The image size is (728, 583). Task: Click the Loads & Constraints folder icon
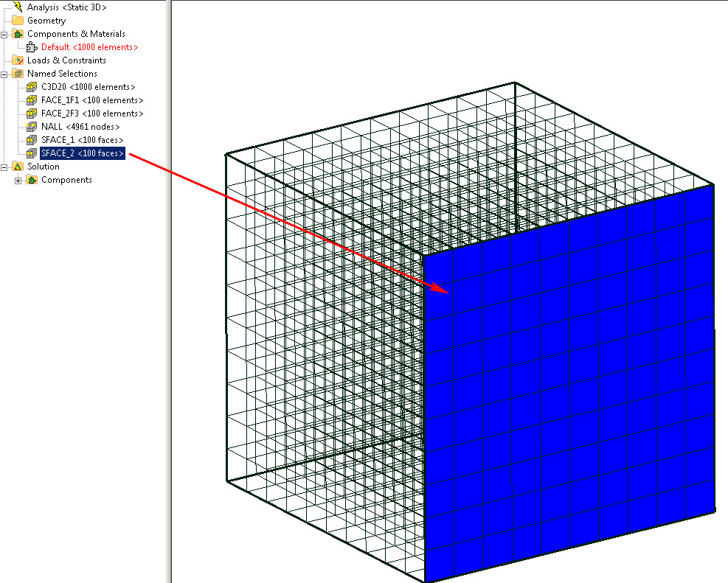point(18,60)
